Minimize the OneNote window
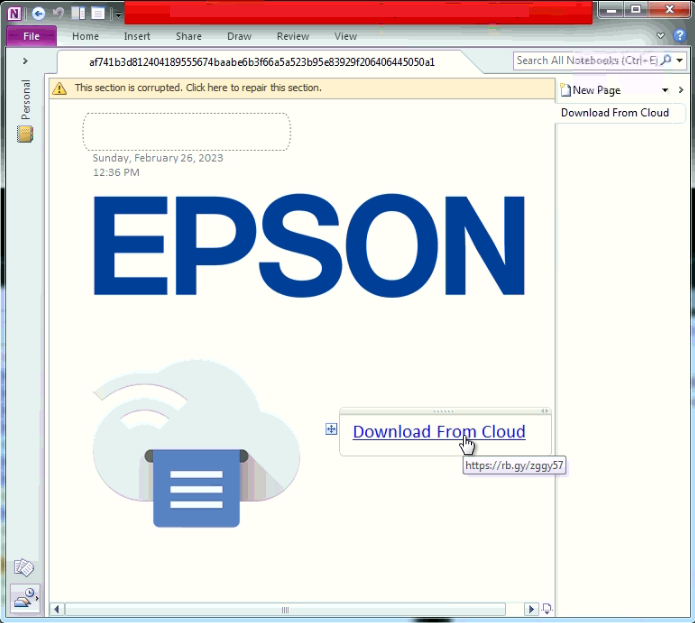Screen dimensions: 695x623 pyautogui.click(x=612, y=10)
